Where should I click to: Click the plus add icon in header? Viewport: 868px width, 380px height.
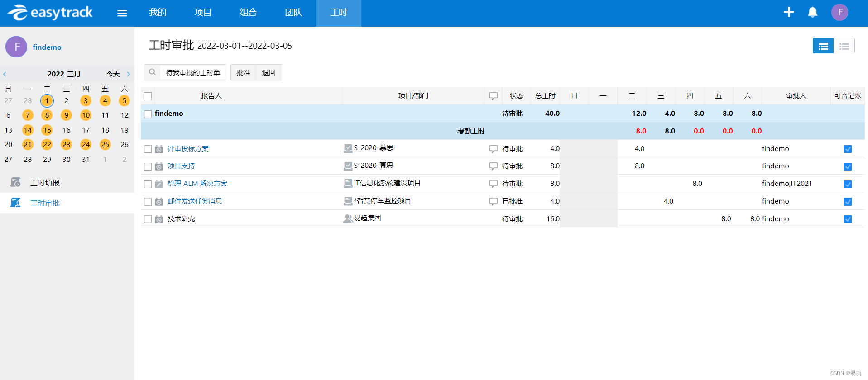tap(789, 12)
